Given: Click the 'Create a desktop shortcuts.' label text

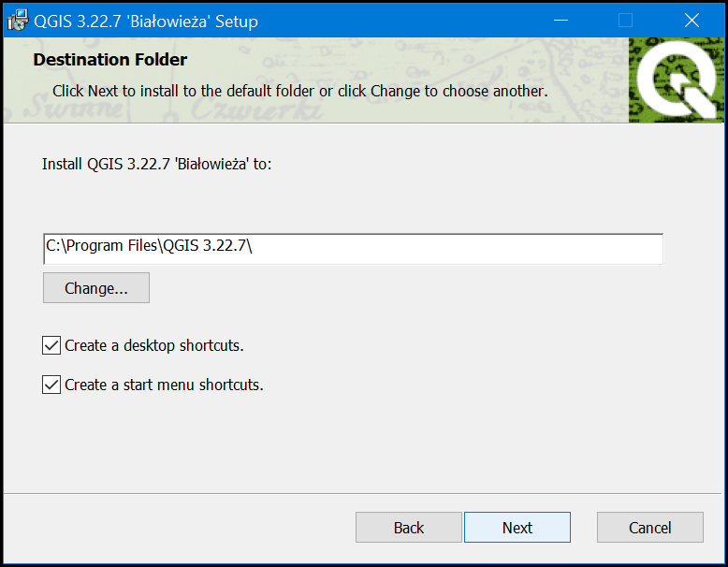Looking at the screenshot, I should click(x=153, y=345).
